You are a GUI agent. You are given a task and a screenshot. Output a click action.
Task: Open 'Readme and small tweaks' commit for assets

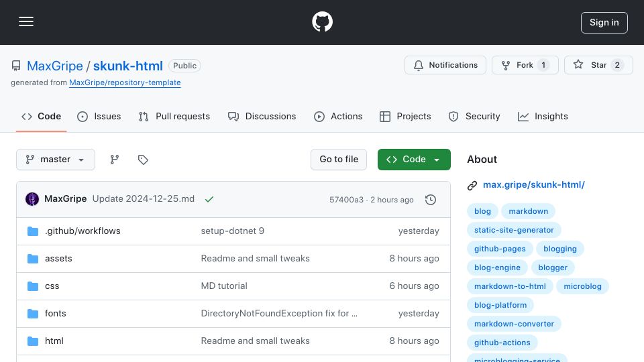click(x=255, y=259)
